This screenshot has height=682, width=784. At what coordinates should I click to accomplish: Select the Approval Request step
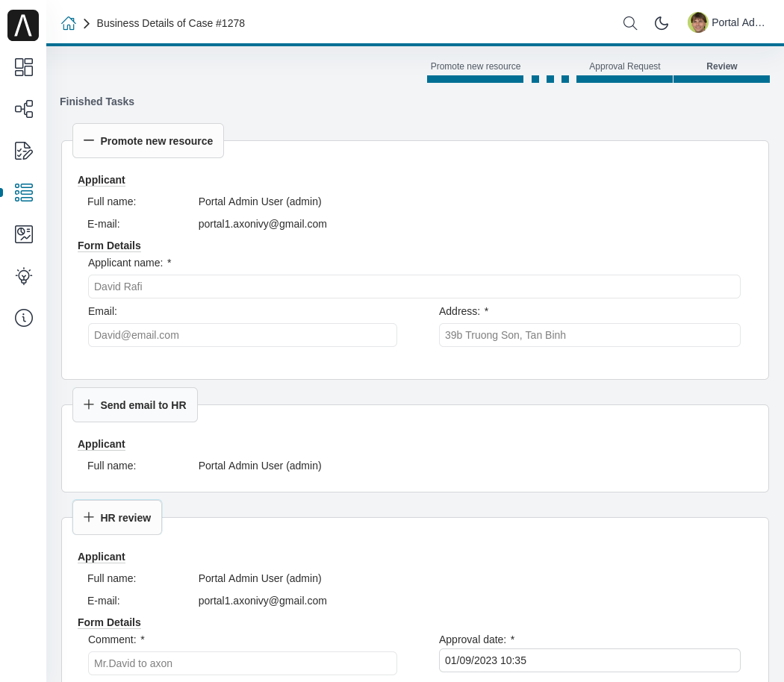click(x=624, y=66)
